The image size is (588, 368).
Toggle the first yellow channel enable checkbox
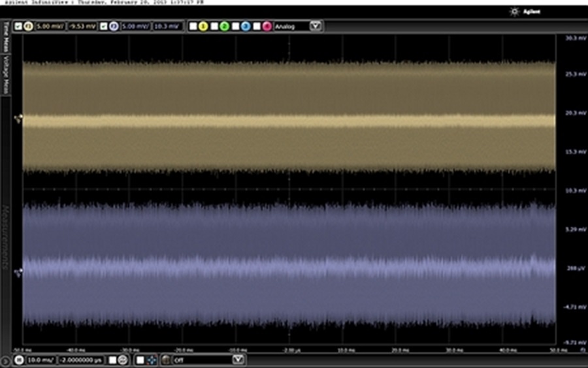pyautogui.click(x=18, y=26)
